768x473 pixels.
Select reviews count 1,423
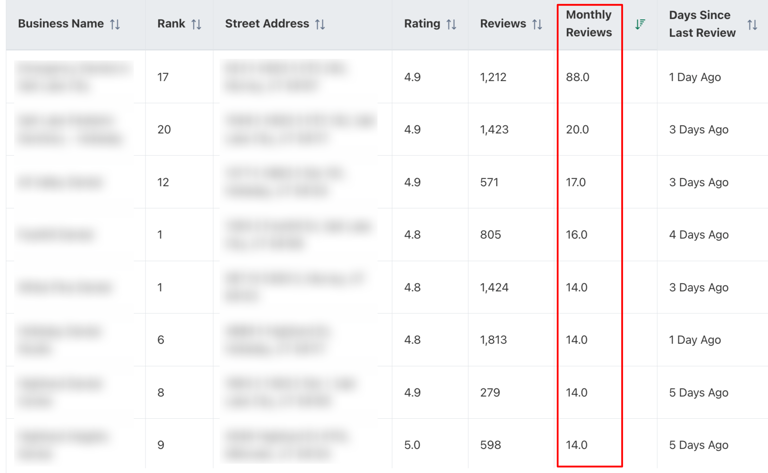pos(494,130)
